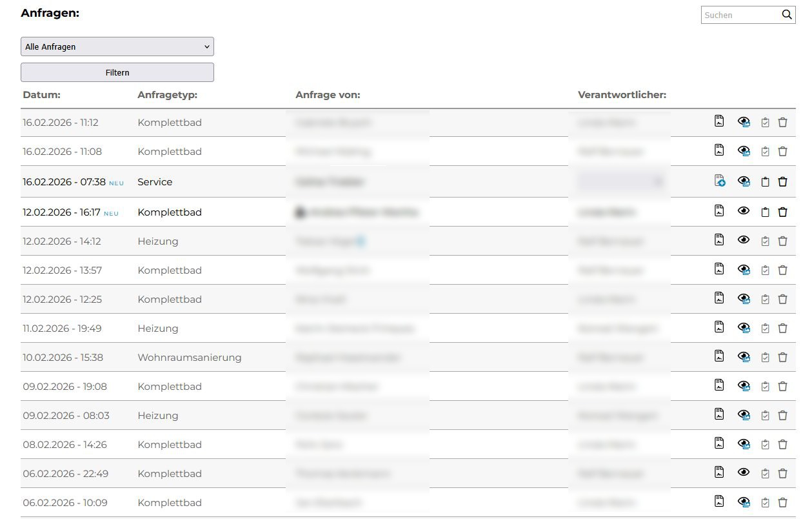Viewport: 812px width, 519px height.
Task: View images for 09.02.2026 - 08:03 Heizung request
Action: click(x=744, y=415)
